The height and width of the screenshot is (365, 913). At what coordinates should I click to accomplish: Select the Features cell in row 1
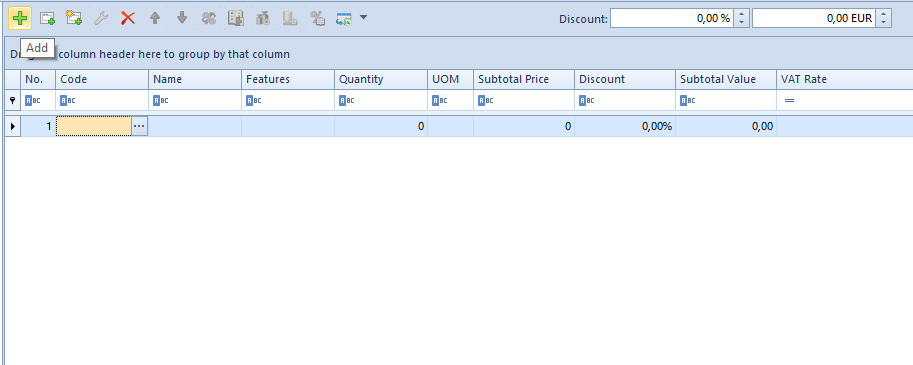(x=288, y=126)
